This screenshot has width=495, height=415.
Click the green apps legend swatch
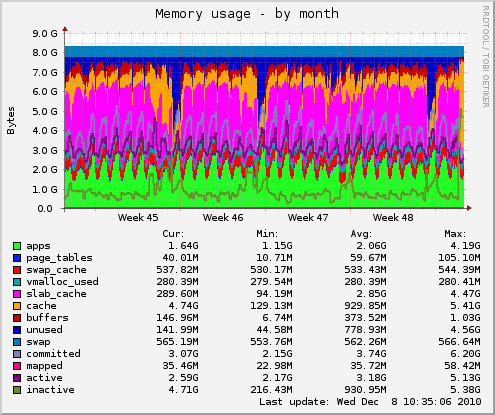click(x=17, y=246)
